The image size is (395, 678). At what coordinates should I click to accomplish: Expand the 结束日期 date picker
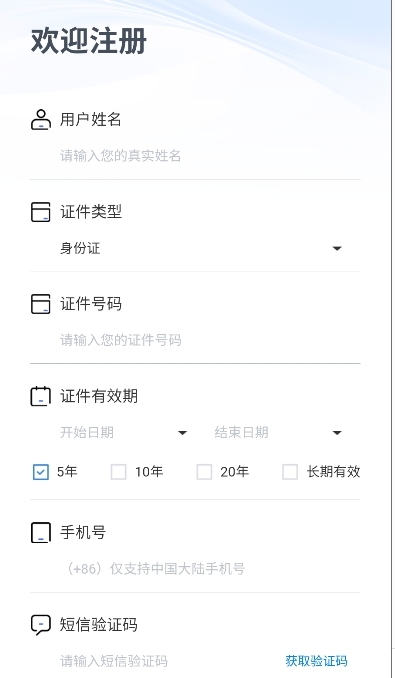(279, 432)
